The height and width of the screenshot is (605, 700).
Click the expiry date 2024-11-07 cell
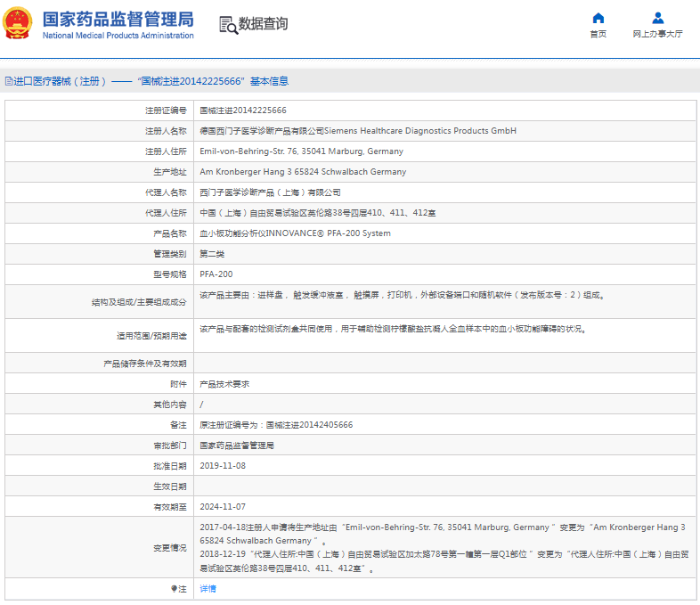(223, 507)
